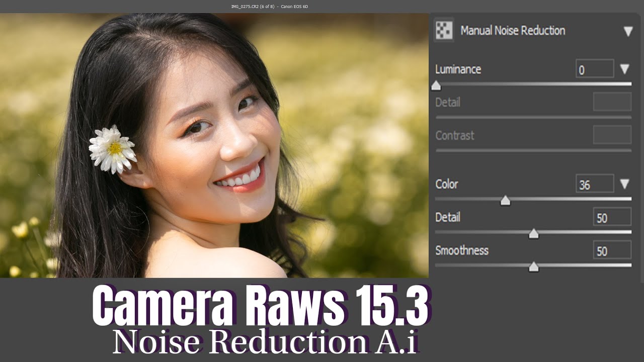Collapse the Manual Noise Reduction panel arrow
The height and width of the screenshot is (362, 644).
628,32
